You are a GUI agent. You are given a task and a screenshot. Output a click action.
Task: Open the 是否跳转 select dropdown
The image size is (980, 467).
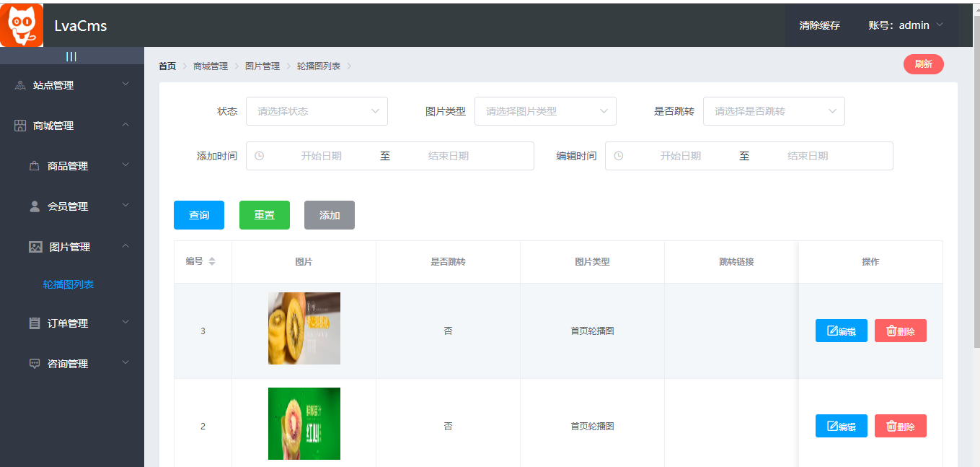pos(774,111)
